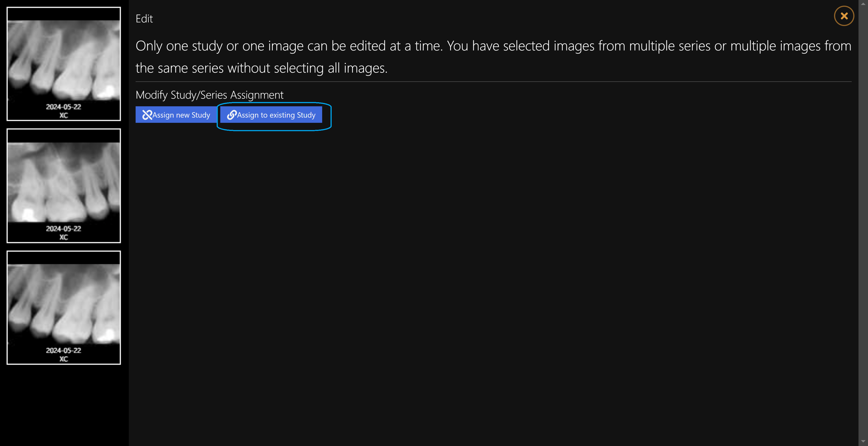Screen dimensions: 868x446
Task: Click the 2024-05-22 date on the first thumbnail
Action: click(63, 107)
